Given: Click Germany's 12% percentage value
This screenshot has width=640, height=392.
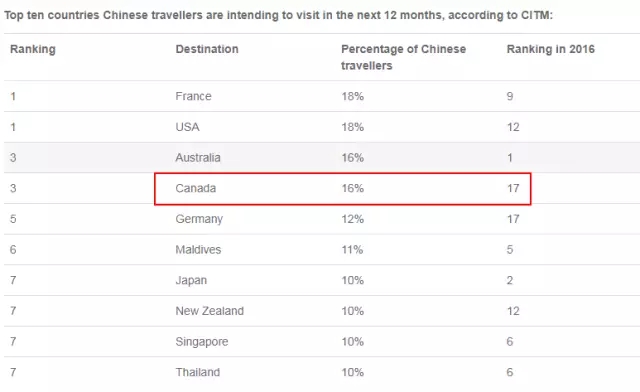Looking at the screenshot, I should click(353, 219).
